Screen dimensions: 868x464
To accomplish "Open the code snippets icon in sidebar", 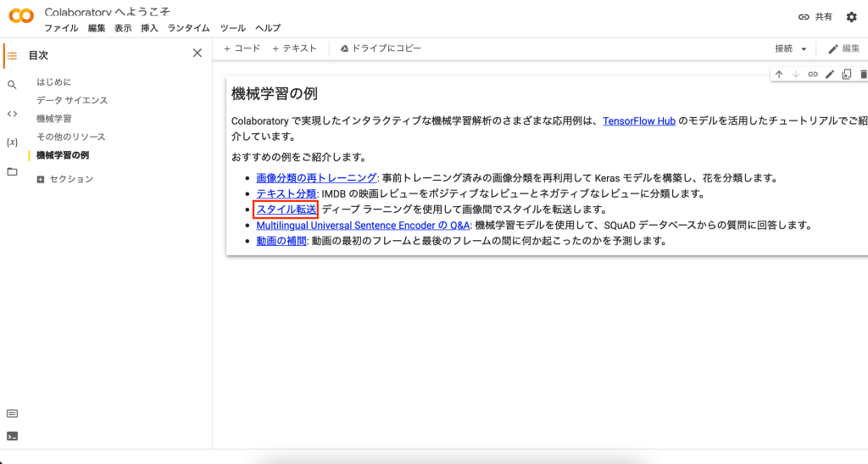I will 12,114.
